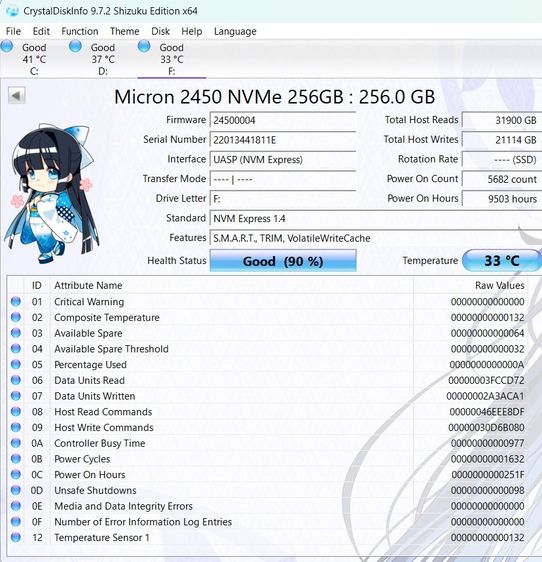Click status dot for Data Units Read row
Image resolution: width=542 pixels, height=562 pixels.
16,380
